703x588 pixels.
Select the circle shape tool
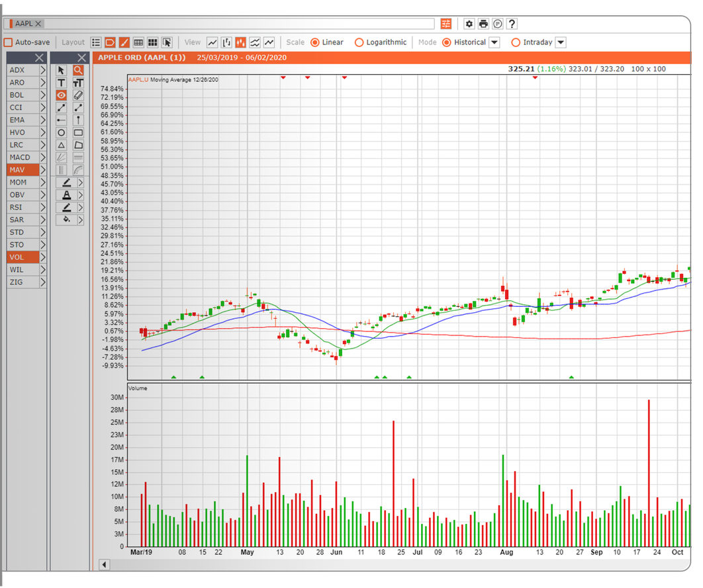[62, 132]
